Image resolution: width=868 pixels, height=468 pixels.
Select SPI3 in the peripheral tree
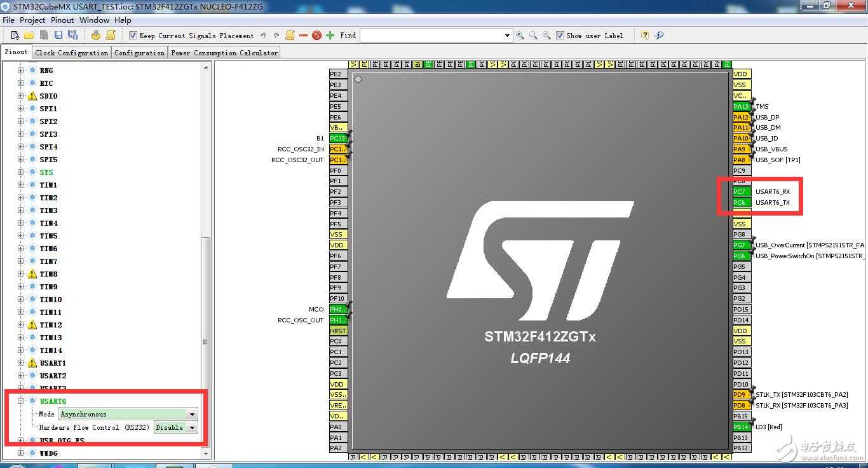pos(48,134)
